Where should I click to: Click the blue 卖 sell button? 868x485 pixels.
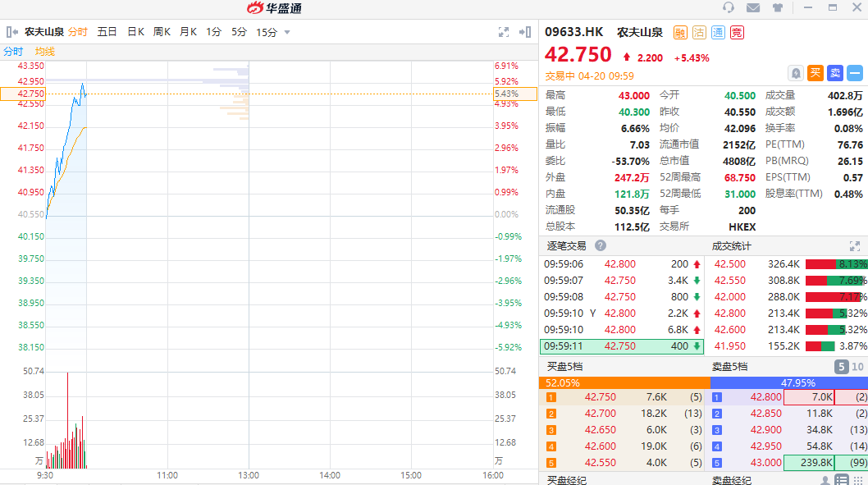(x=835, y=73)
